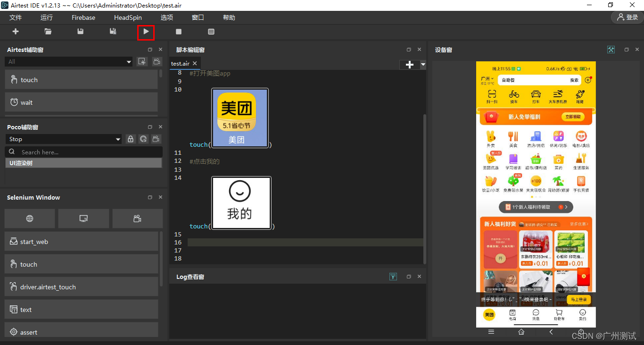Tap the 马上登录 button on device
644x345 pixels.
pyautogui.click(x=579, y=300)
